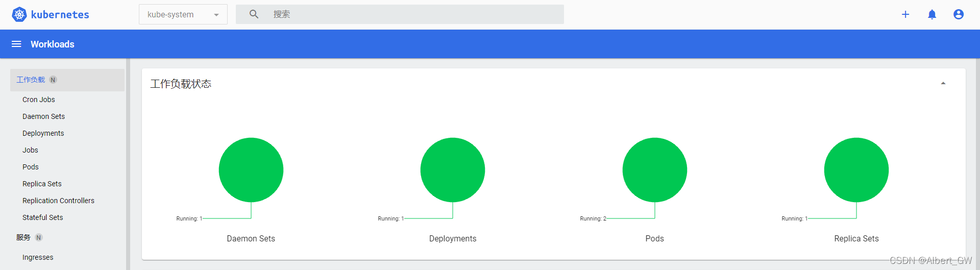The image size is (980, 270).
Task: Open the hamburger navigation menu
Action: (16, 44)
